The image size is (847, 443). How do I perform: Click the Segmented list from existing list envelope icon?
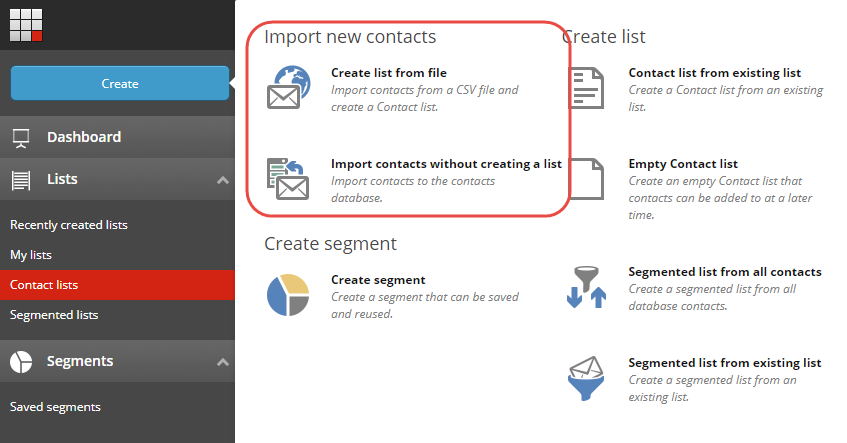point(587,378)
